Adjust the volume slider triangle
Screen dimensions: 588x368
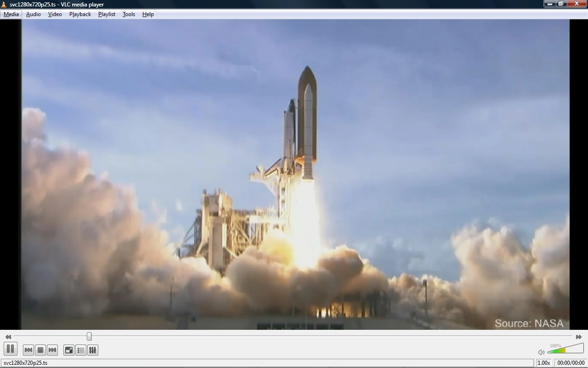(565, 348)
